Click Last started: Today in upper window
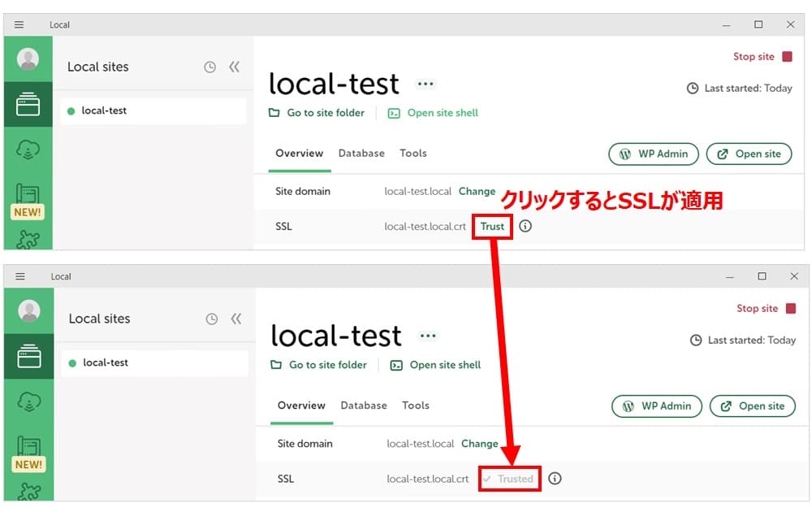812x512 pixels. click(x=740, y=88)
